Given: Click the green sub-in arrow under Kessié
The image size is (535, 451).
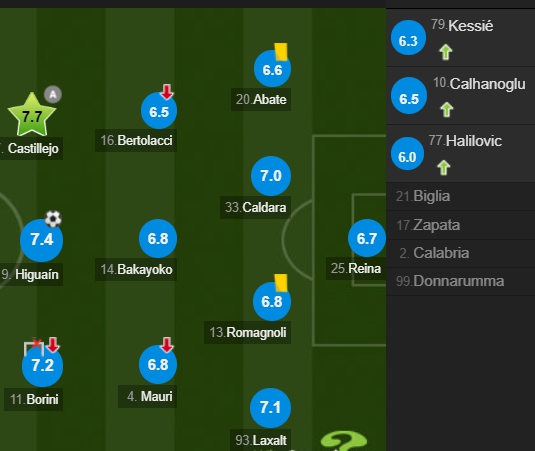Looking at the screenshot, I should pyautogui.click(x=446, y=52).
